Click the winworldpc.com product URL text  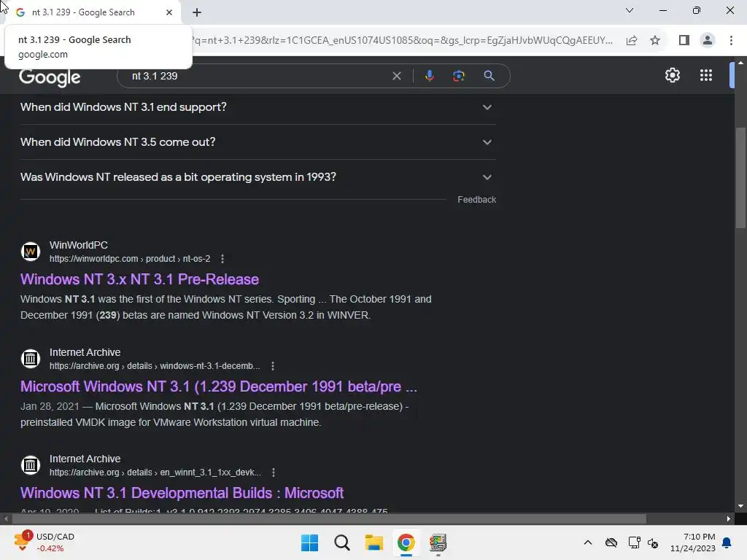(130, 259)
